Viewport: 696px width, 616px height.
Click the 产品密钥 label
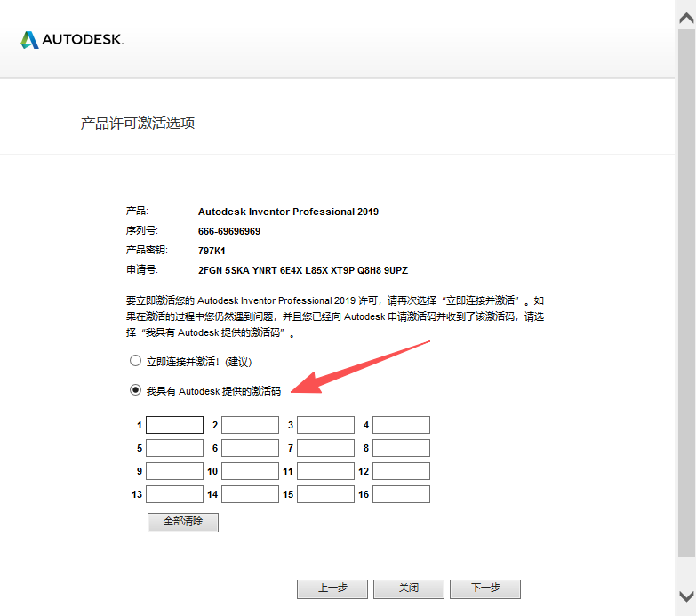(x=147, y=250)
